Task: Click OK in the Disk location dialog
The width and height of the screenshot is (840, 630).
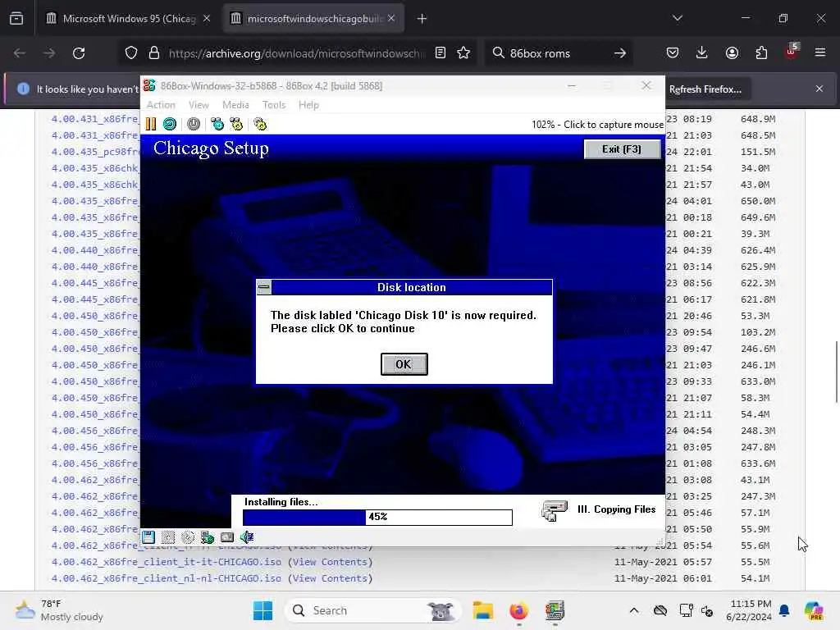Action: [404, 364]
